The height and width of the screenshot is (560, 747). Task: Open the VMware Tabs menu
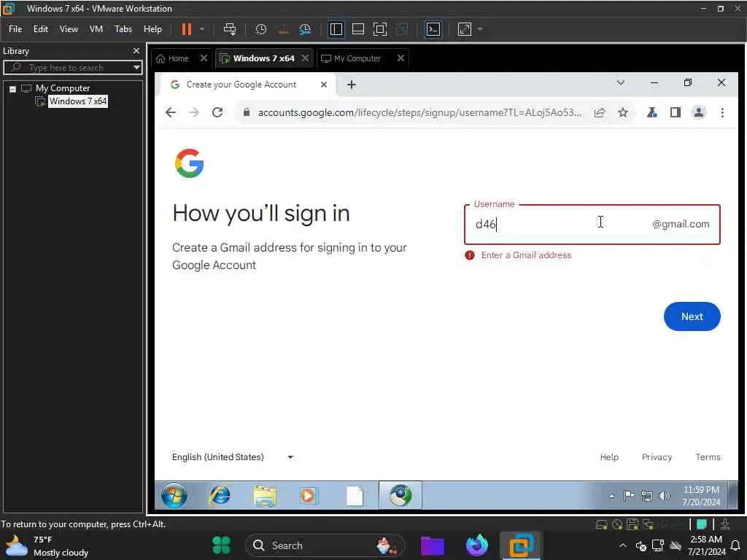tap(123, 29)
